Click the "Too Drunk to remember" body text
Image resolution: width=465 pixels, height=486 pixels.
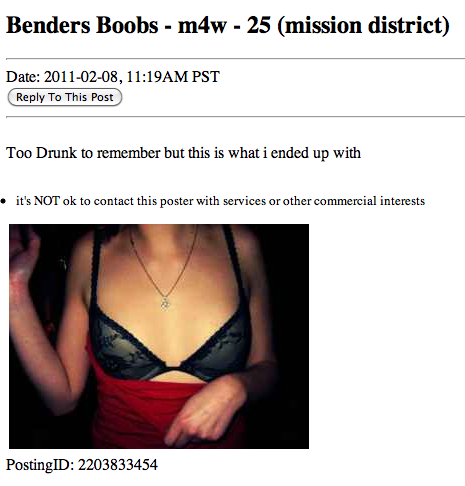pyautogui.click(x=83, y=153)
